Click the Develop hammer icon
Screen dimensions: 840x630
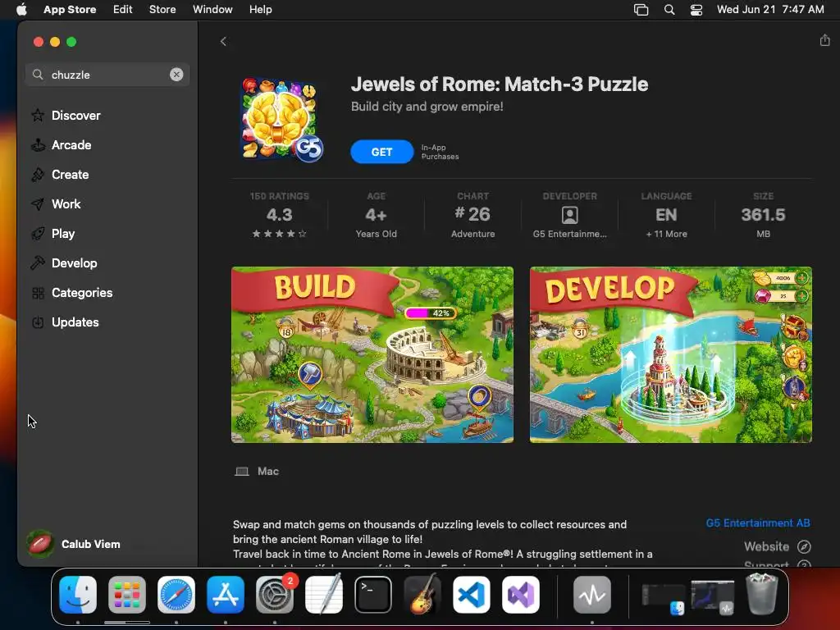(38, 263)
